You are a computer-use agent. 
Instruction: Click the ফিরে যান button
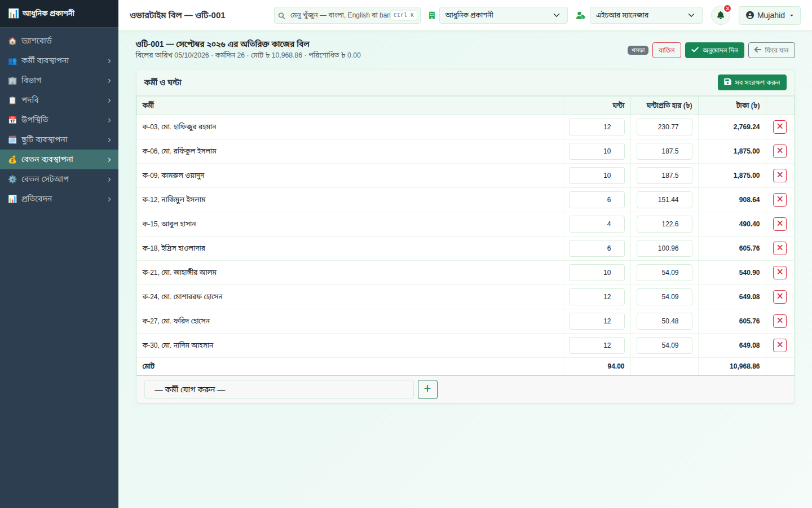(771, 50)
